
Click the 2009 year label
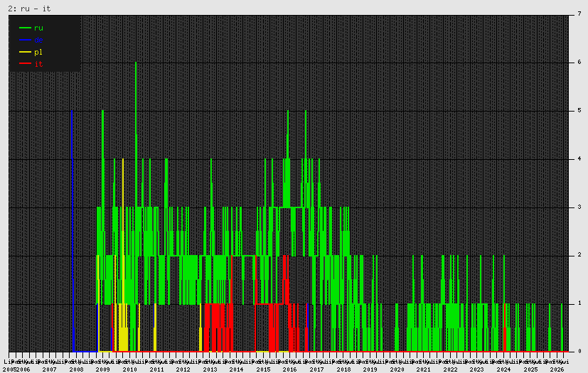[103, 369]
